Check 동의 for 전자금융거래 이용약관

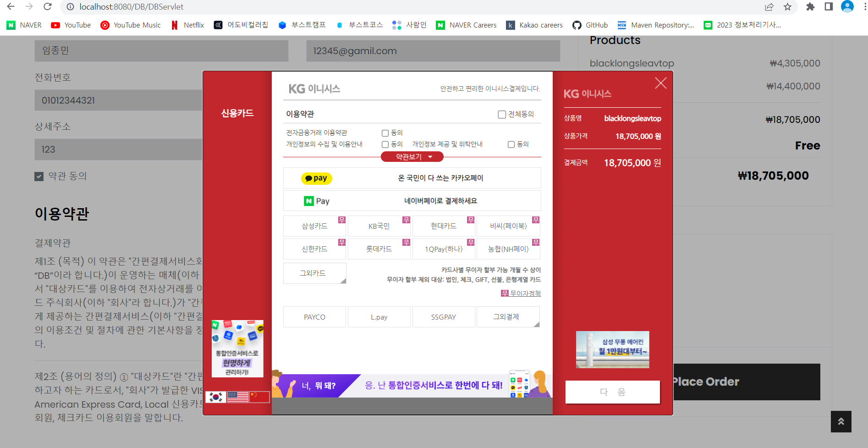coord(385,133)
